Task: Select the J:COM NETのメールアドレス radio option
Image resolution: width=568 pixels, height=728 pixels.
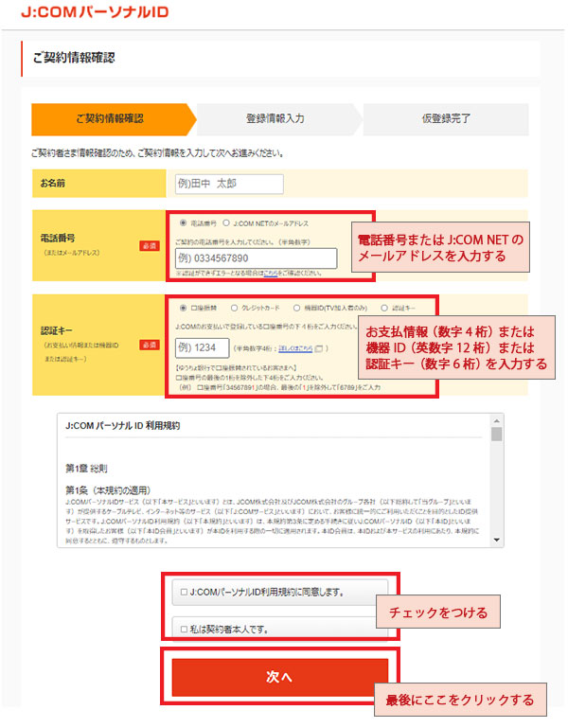Action: [x=226, y=223]
